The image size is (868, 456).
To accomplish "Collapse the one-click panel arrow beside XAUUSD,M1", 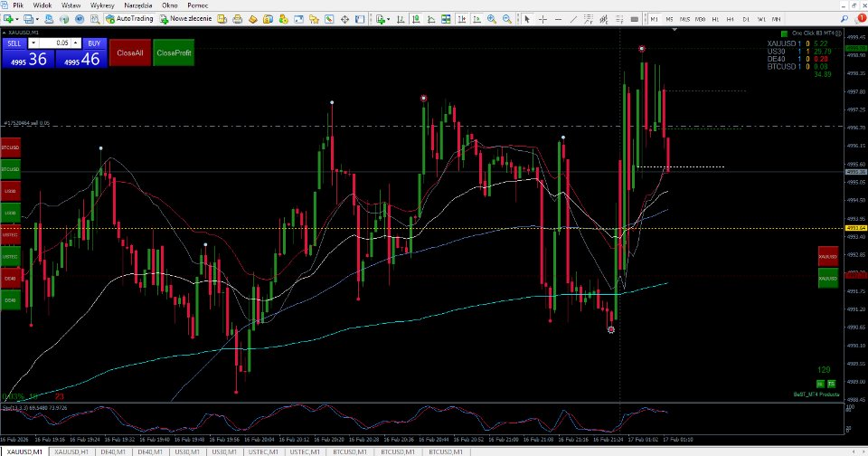I will click(4, 33).
